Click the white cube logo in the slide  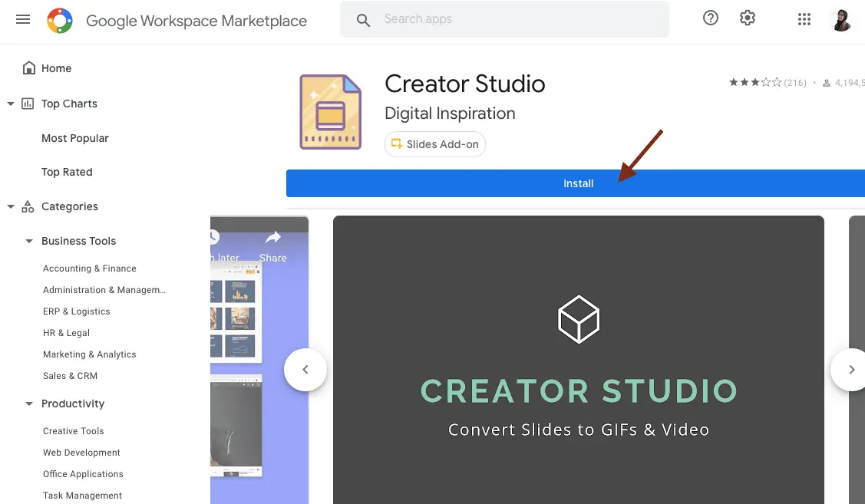tap(579, 319)
